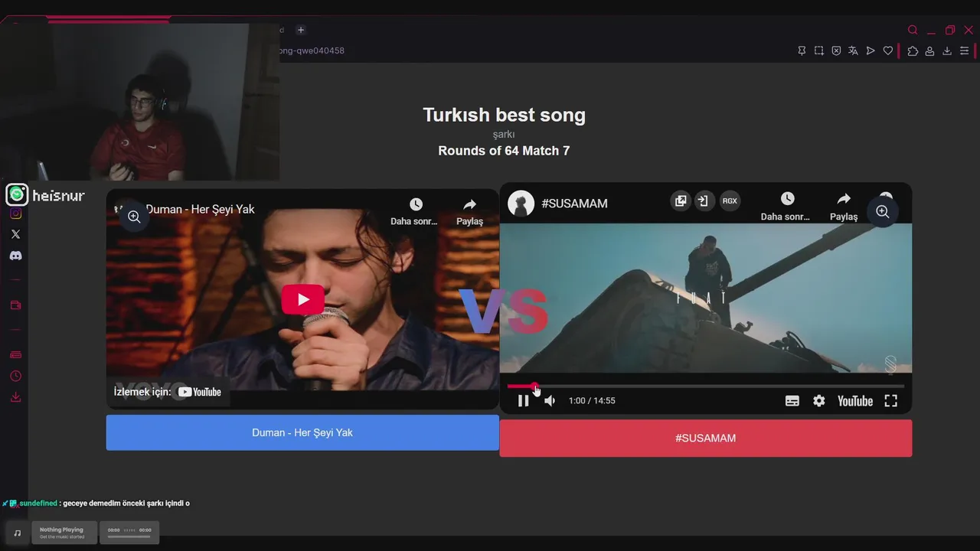Open SUSAMAM video on YouTube logo

[854, 400]
